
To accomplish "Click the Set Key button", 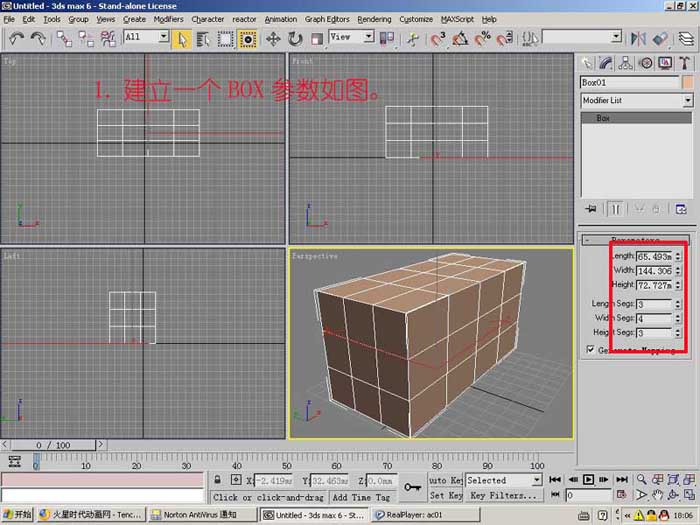I will click(446, 496).
